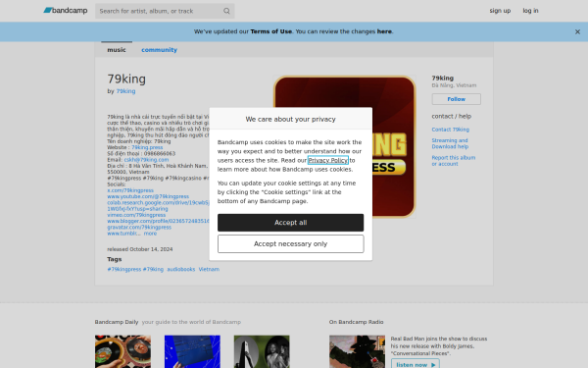588x368 pixels.
Task: Open Contact 79king link
Action: (x=450, y=130)
